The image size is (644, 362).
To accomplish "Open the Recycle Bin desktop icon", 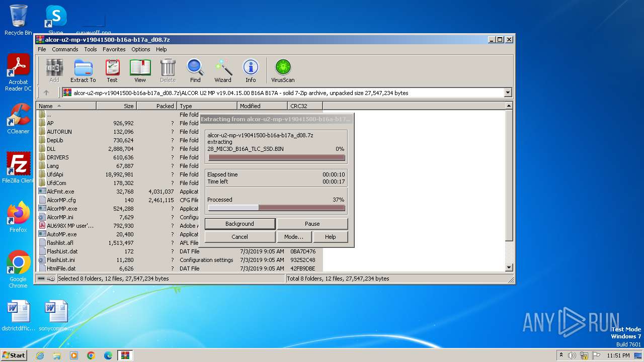I will 18,20.
